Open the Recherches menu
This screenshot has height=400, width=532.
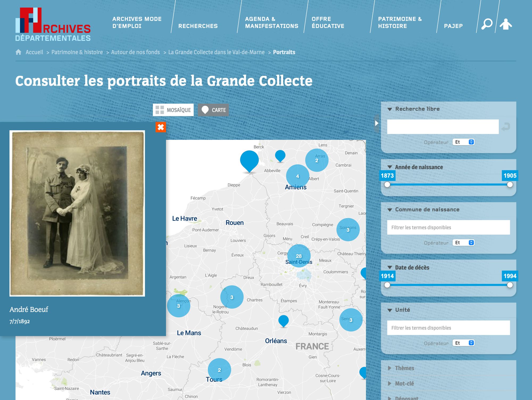coord(198,26)
